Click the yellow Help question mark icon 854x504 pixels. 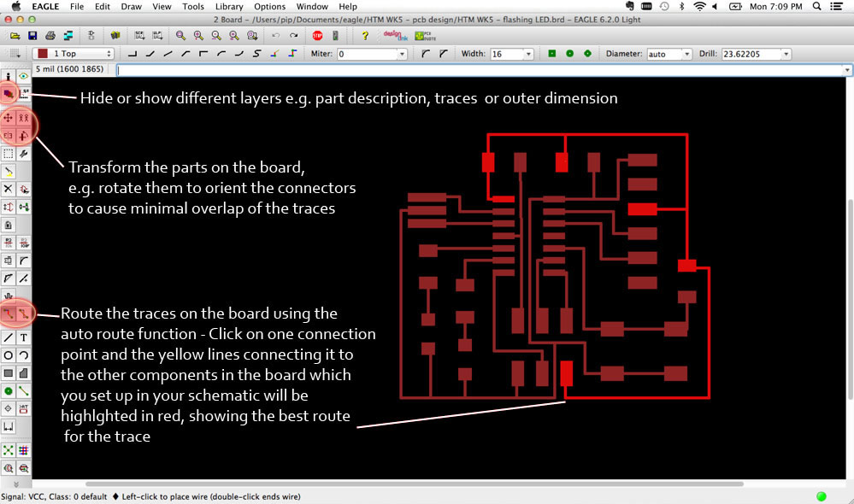(x=364, y=36)
